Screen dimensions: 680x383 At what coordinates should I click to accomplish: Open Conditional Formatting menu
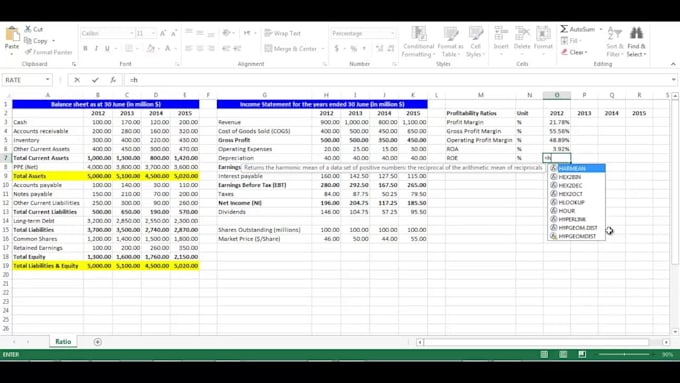pos(418,42)
